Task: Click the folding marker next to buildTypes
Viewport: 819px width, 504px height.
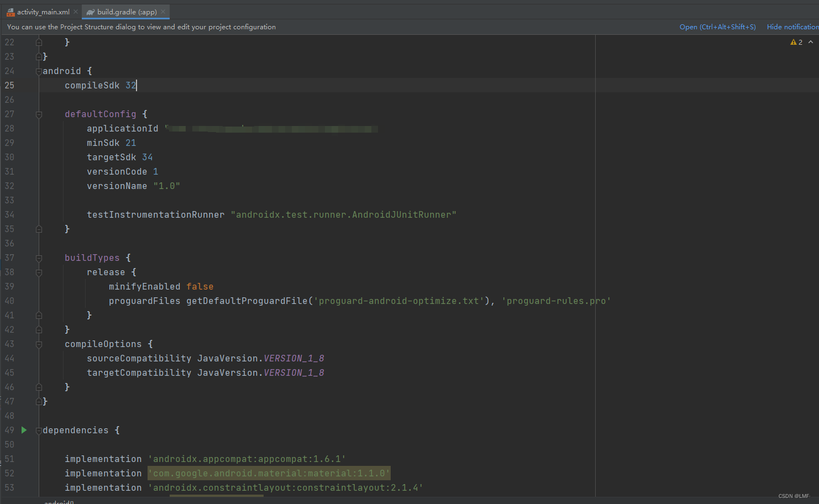Action: tap(38, 258)
